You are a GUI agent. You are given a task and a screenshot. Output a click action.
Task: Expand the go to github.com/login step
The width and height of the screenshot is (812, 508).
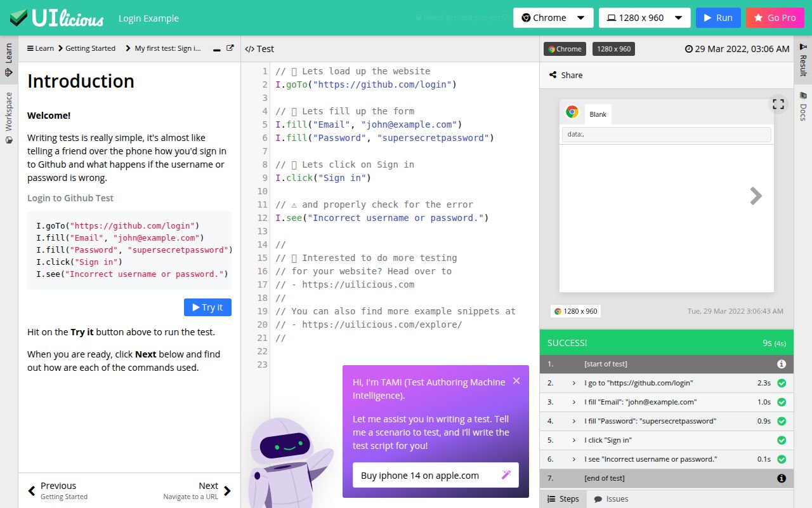click(574, 383)
